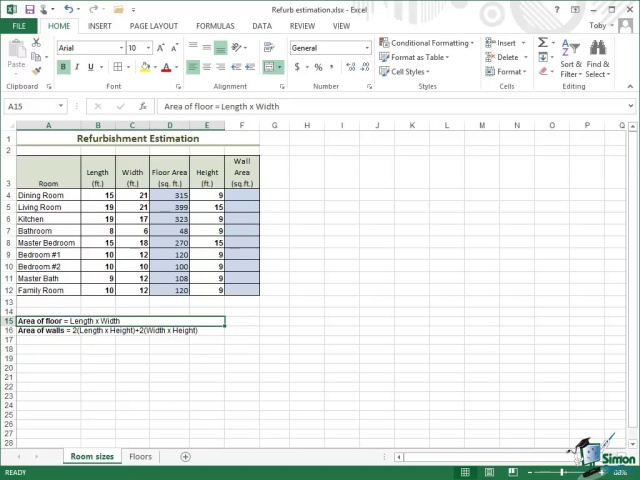Click the Save icon in quick access toolbar
The height and width of the screenshot is (480, 640).
[x=31, y=9]
